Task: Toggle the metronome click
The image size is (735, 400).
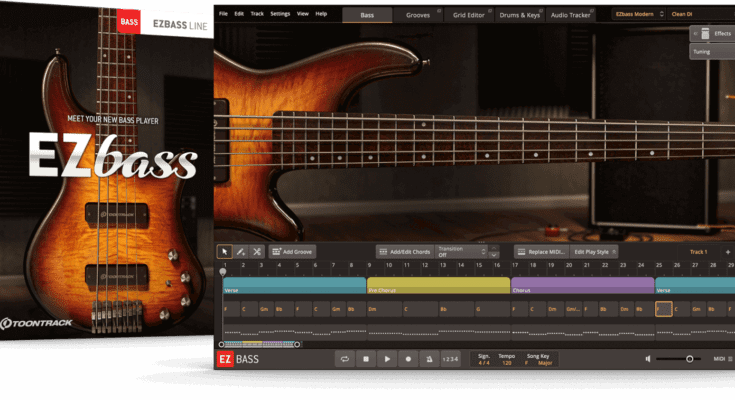Action: (x=428, y=359)
